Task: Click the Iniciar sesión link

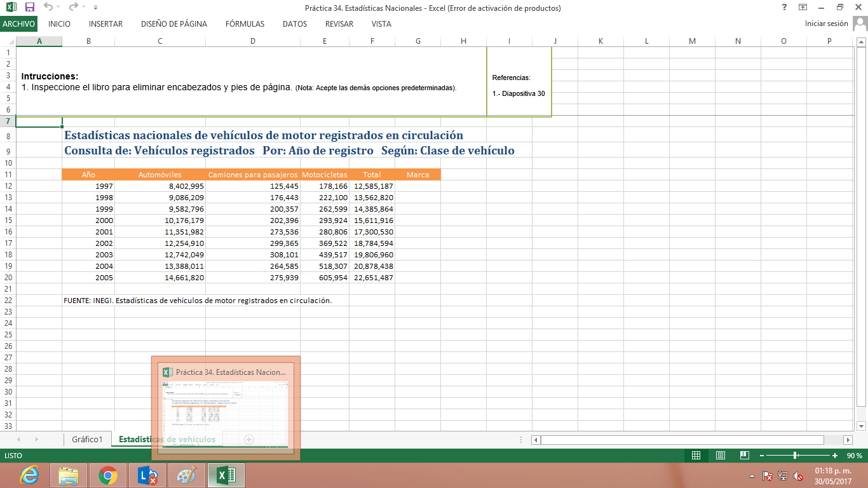Action: (x=826, y=24)
